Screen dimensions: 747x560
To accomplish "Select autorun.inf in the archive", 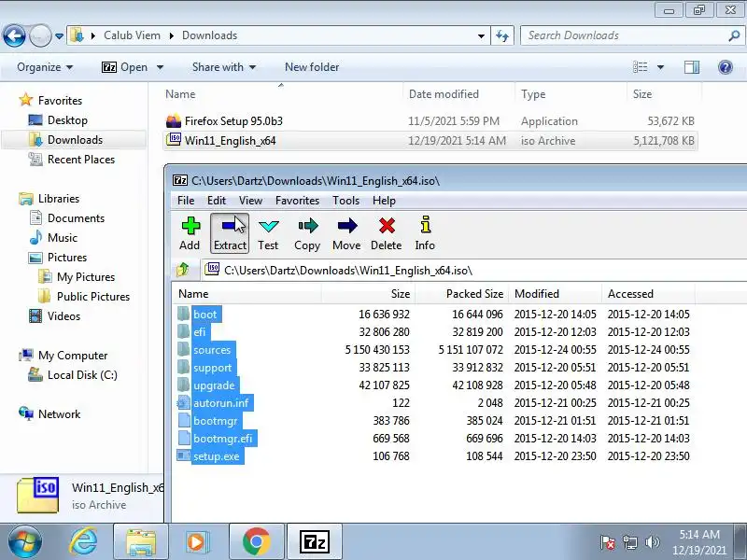I will click(220, 403).
